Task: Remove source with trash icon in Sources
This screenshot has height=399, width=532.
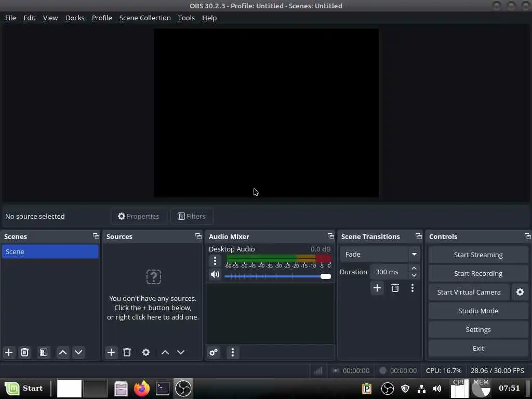Action: click(x=127, y=352)
